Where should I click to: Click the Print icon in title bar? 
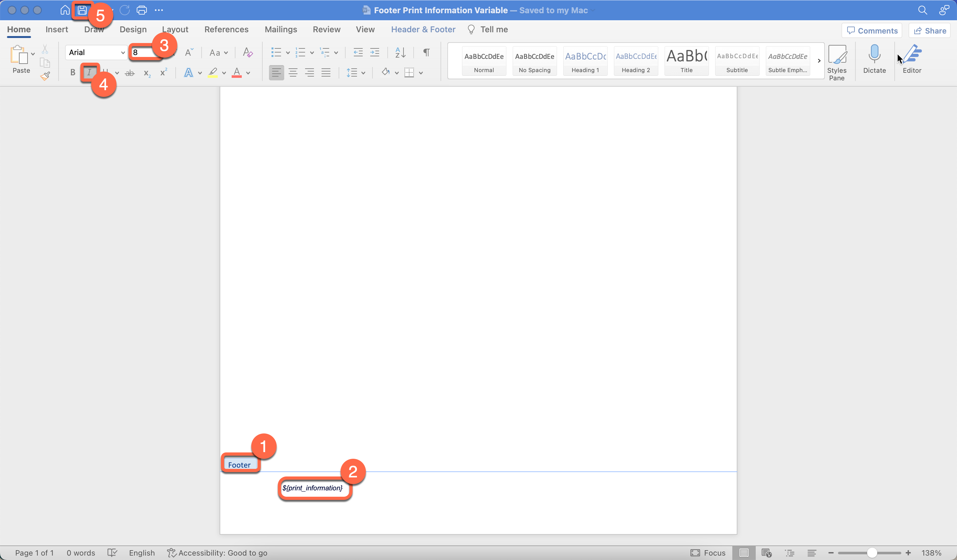click(x=142, y=10)
